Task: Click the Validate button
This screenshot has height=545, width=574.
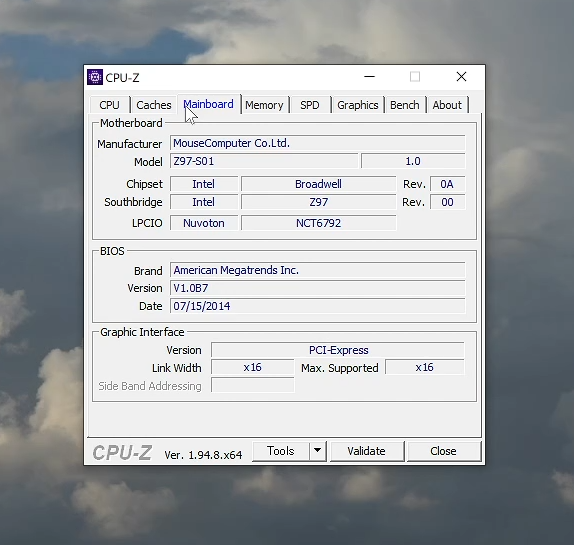Action: click(x=366, y=451)
